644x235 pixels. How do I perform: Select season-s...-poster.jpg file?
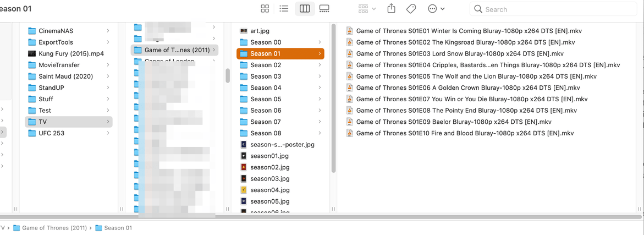pyautogui.click(x=280, y=145)
